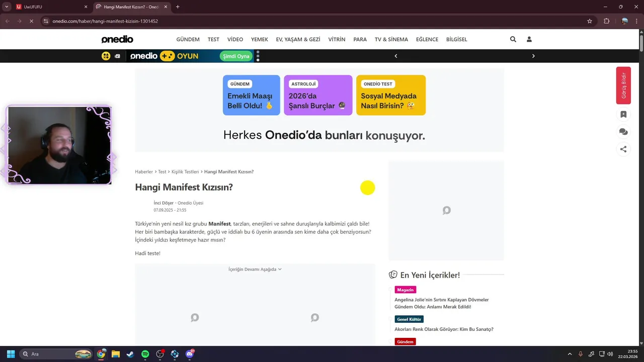Image resolution: width=644 pixels, height=362 pixels.
Task: Open the TV & SİNEMA menu item
Action: tap(391, 39)
